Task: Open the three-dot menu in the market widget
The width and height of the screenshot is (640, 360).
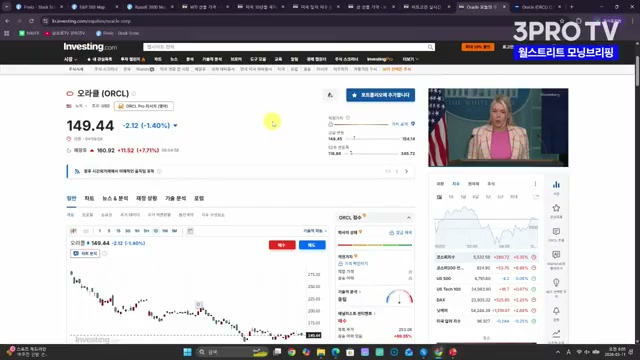Action: pos(535,184)
